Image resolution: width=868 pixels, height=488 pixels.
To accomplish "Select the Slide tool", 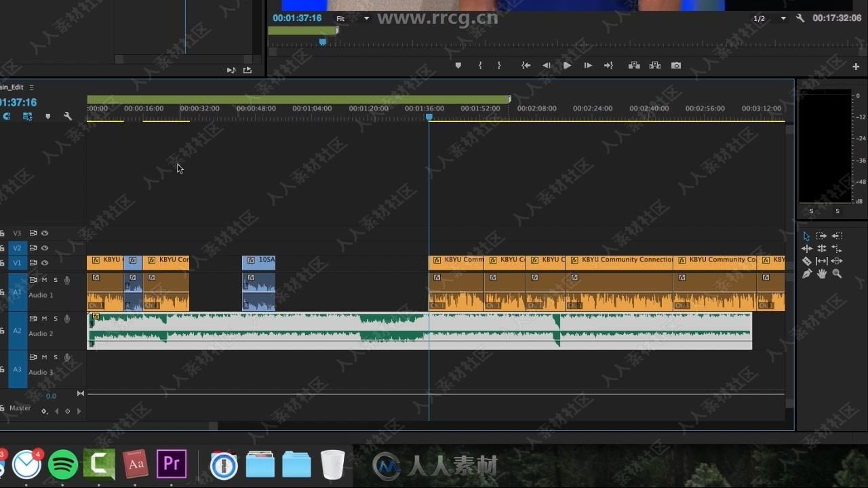I will tap(837, 261).
